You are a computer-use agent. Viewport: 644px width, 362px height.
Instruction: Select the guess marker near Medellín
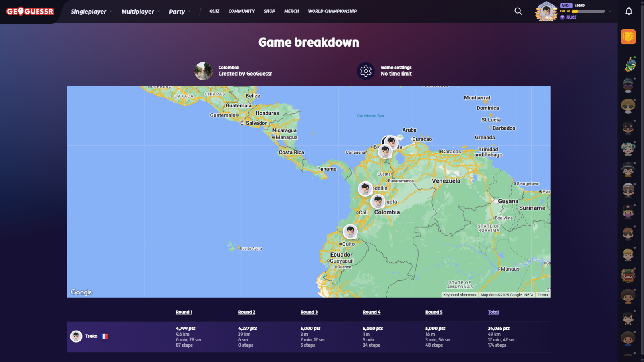click(365, 189)
